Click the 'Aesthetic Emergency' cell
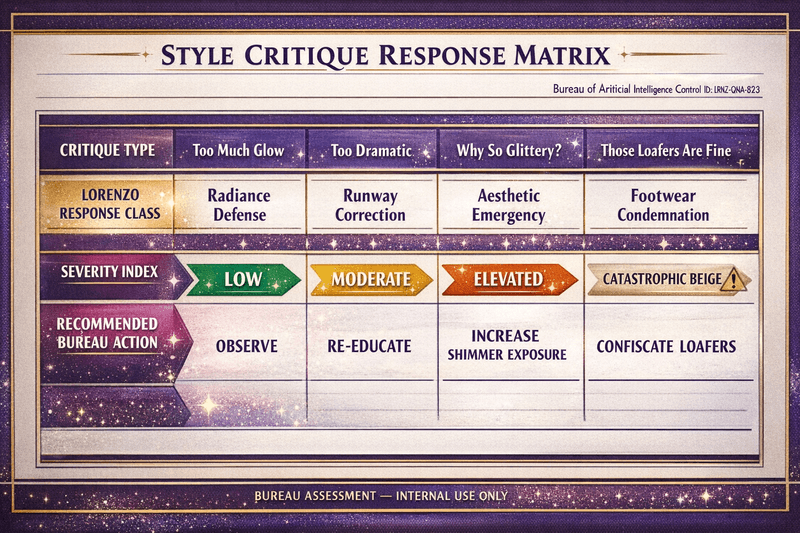 (x=509, y=205)
